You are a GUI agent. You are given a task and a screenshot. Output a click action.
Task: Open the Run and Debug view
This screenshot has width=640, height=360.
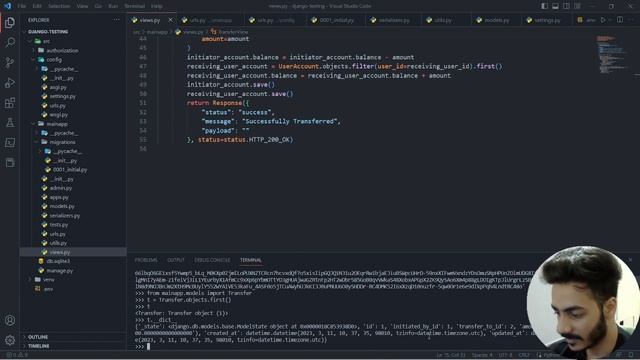[x=10, y=82]
